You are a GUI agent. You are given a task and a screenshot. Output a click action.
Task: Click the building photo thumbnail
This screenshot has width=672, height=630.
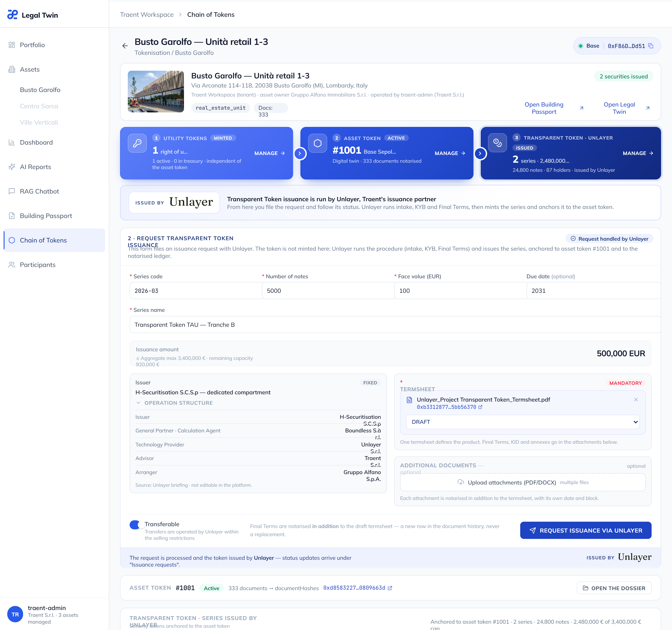[156, 92]
